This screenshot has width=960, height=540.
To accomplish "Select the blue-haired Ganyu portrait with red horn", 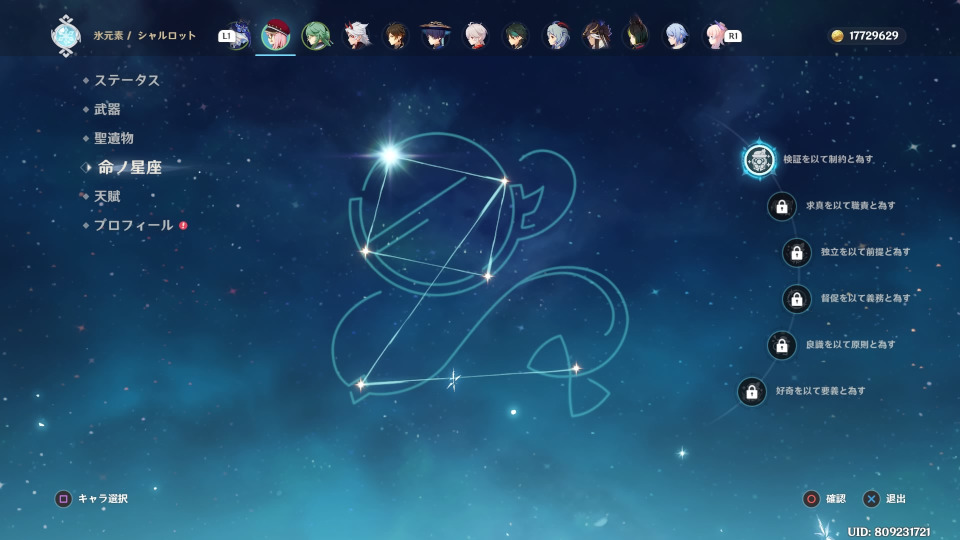I will [556, 36].
